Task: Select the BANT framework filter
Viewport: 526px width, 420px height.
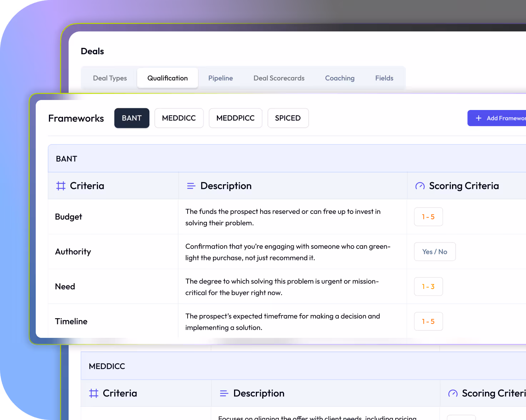Action: pos(131,118)
